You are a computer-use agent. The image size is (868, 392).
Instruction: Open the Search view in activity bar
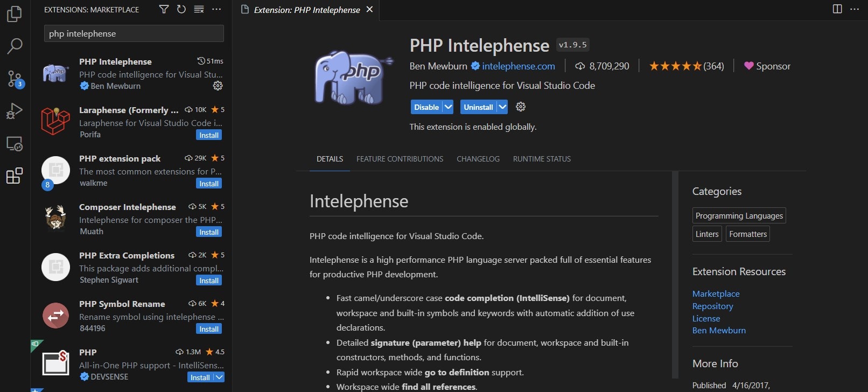[15, 46]
